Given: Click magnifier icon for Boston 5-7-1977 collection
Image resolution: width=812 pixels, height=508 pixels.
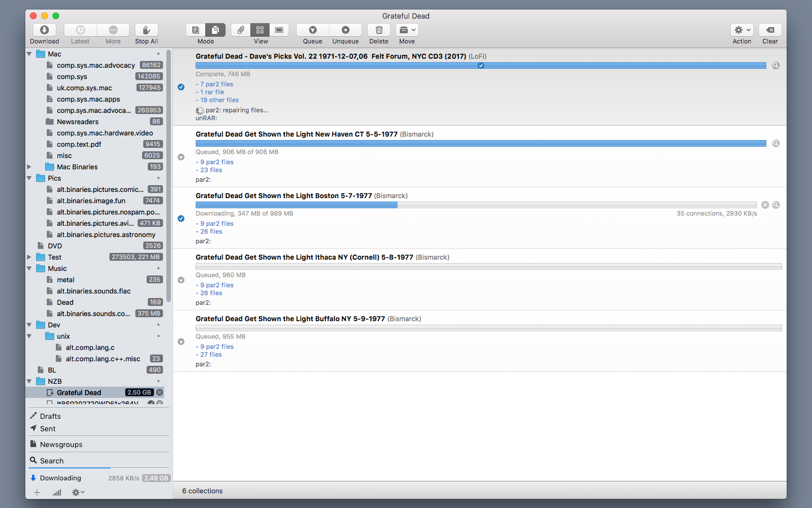Looking at the screenshot, I should click(x=776, y=205).
